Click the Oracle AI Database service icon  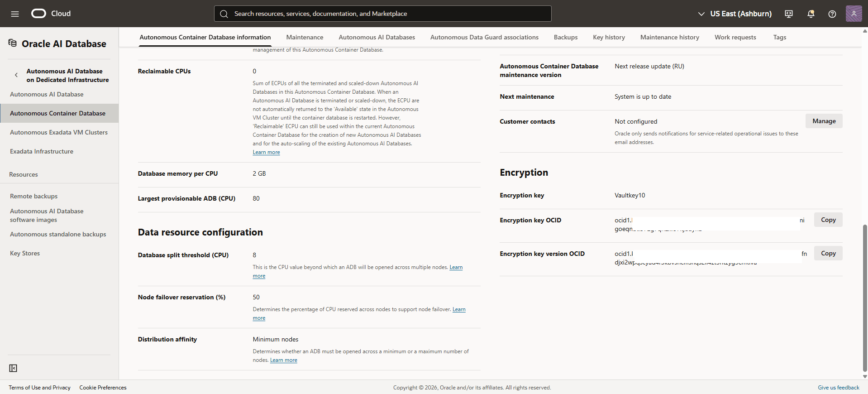(x=13, y=43)
